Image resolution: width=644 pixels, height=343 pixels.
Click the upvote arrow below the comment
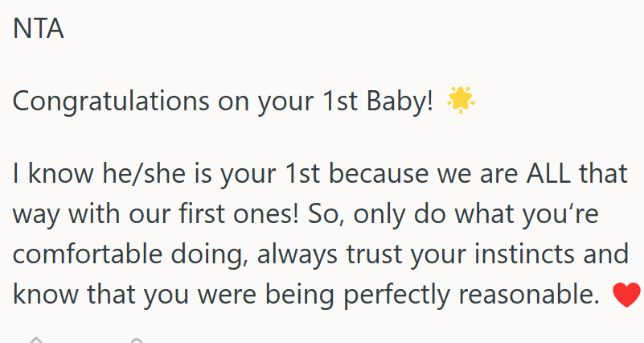[x=35, y=338]
